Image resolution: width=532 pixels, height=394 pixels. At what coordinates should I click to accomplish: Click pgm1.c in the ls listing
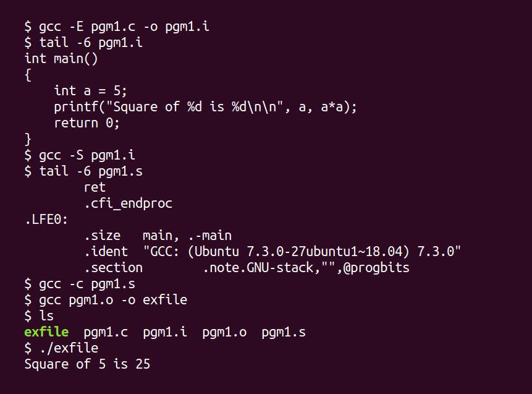(106, 332)
